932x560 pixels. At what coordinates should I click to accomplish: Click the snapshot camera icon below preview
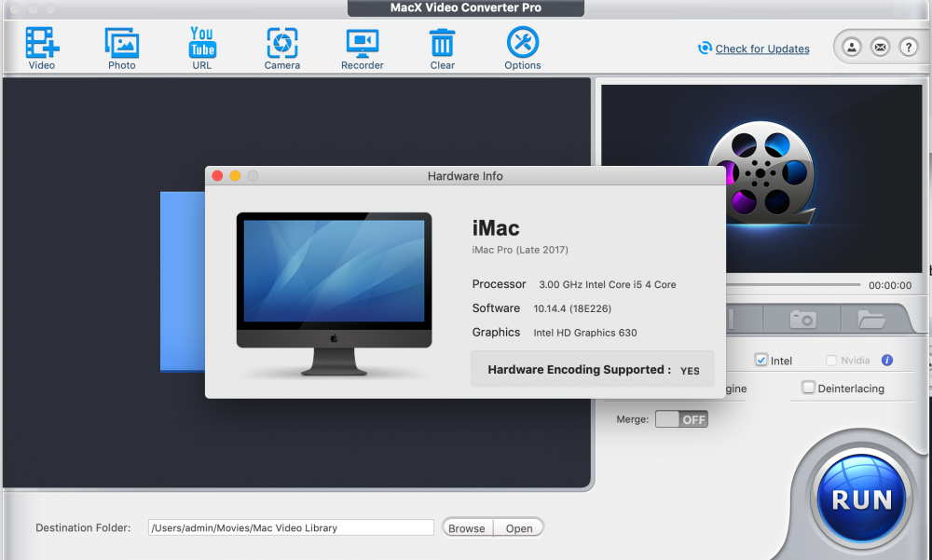[802, 320]
